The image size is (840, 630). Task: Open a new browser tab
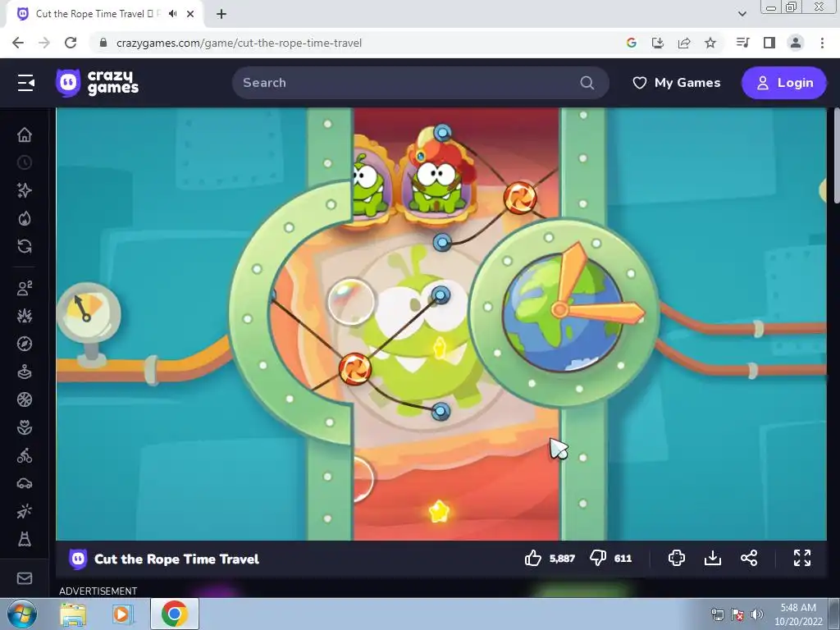[x=221, y=14]
